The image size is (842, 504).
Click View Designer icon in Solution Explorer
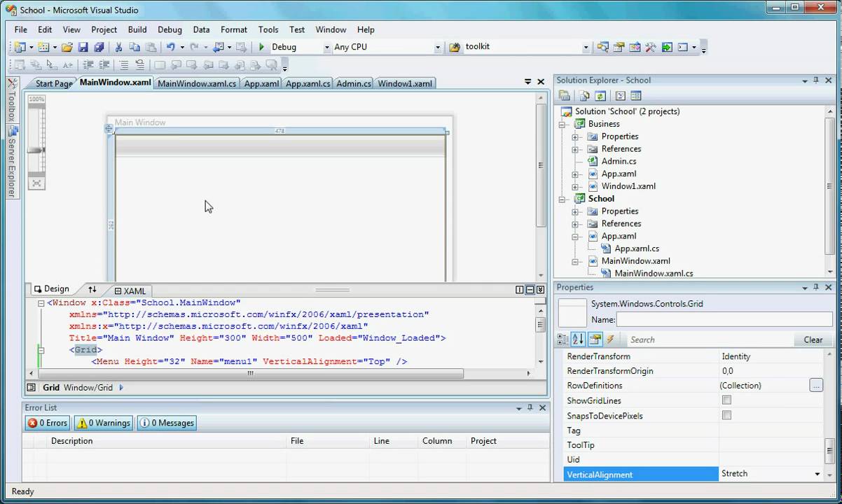(x=636, y=96)
